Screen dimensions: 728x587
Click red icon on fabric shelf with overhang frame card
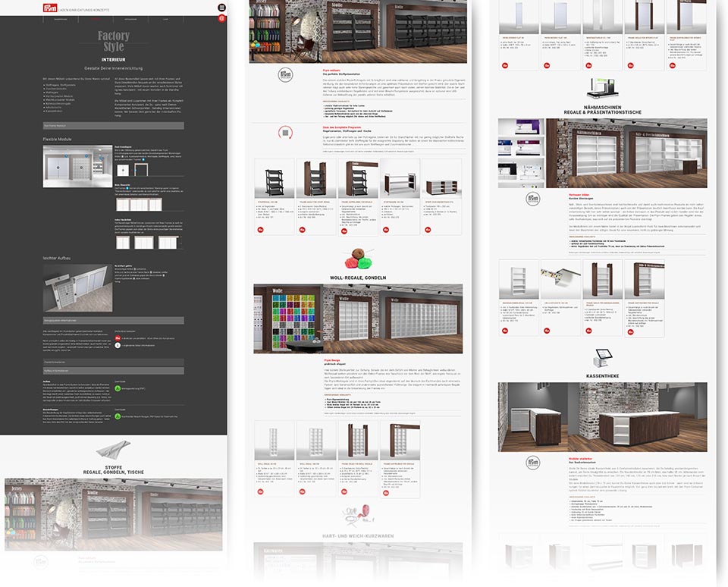coord(344,231)
